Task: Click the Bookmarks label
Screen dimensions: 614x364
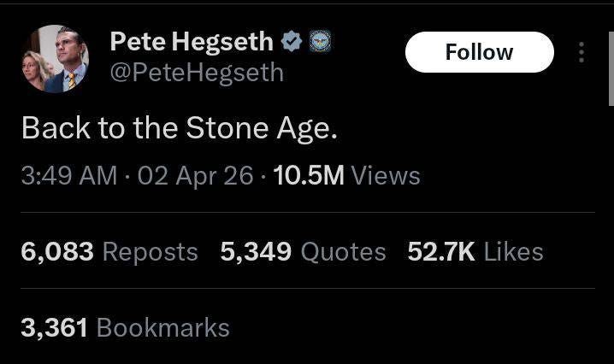Action: (x=162, y=327)
